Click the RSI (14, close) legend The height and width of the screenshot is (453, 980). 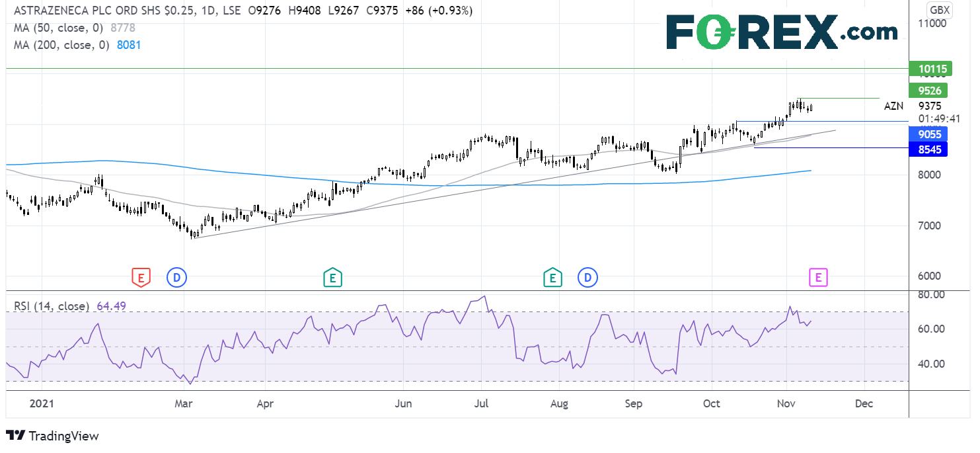(x=52, y=306)
